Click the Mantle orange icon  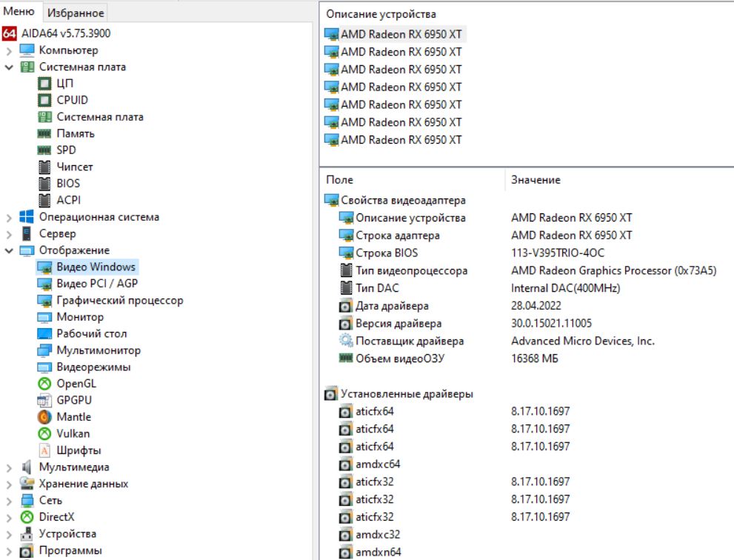coord(44,417)
